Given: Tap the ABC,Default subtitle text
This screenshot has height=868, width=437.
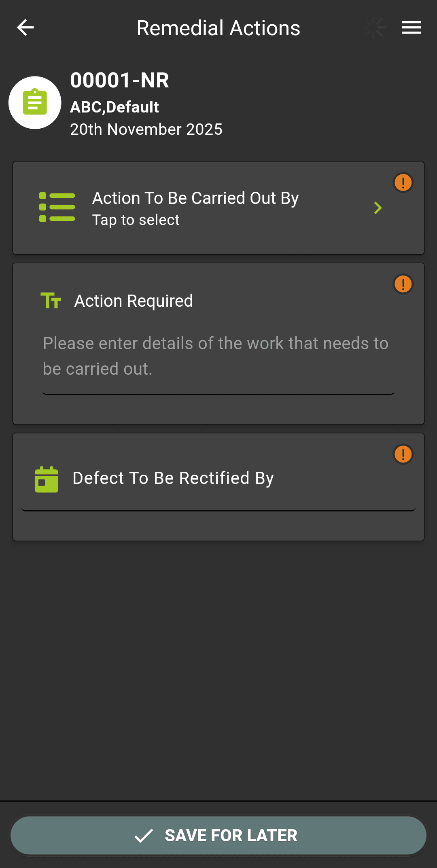Looking at the screenshot, I should (115, 107).
